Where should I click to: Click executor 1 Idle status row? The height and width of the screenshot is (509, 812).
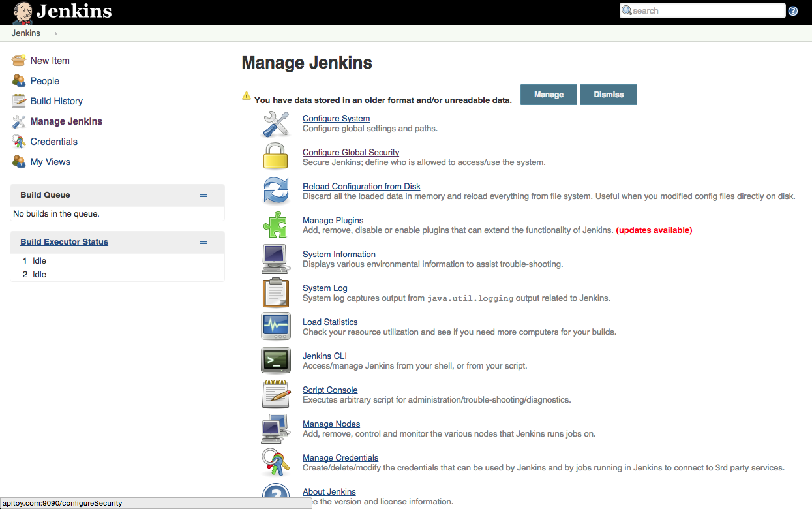click(117, 261)
